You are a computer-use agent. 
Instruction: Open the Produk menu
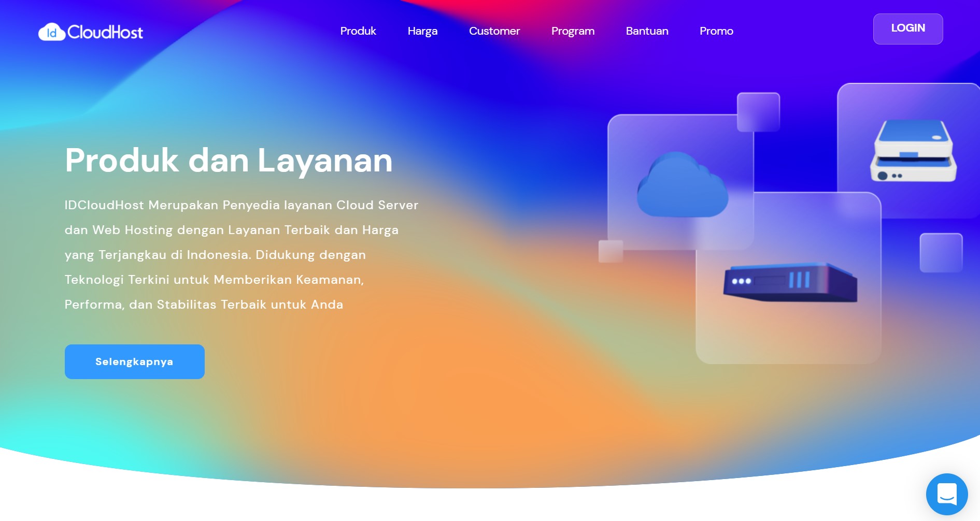(x=358, y=31)
